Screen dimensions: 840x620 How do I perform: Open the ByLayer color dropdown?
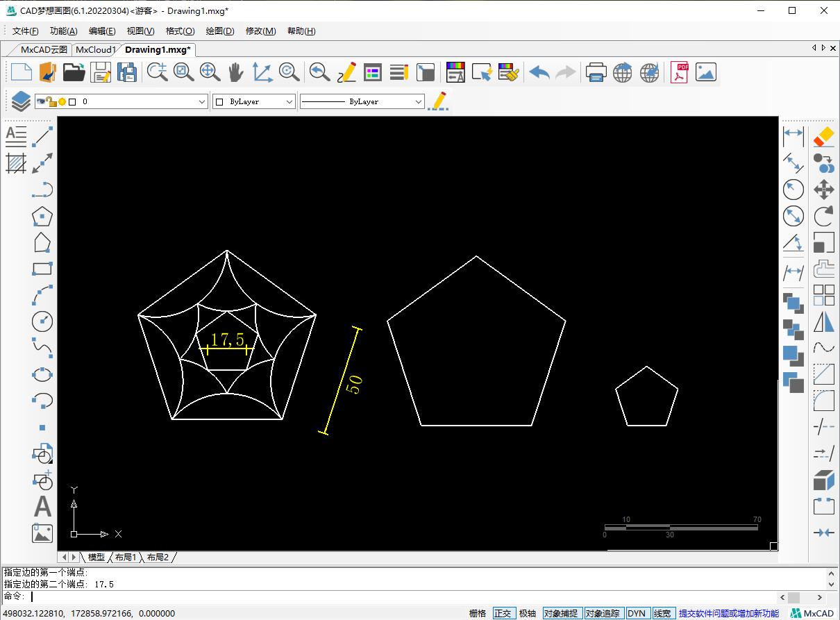coord(289,101)
